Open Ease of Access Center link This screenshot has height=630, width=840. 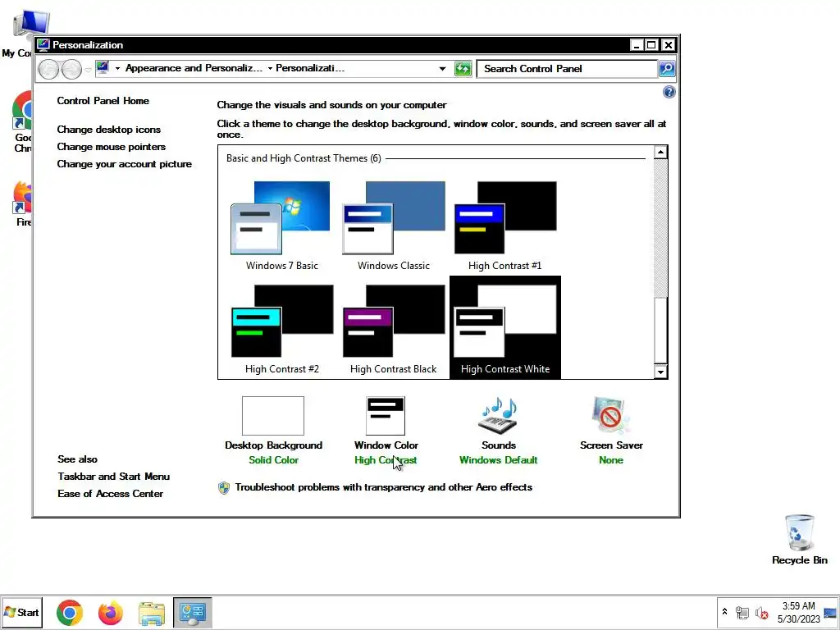pos(111,493)
